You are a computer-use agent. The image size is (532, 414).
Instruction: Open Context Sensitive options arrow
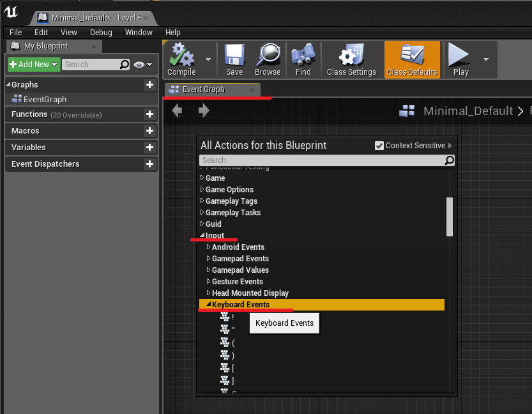click(450, 146)
